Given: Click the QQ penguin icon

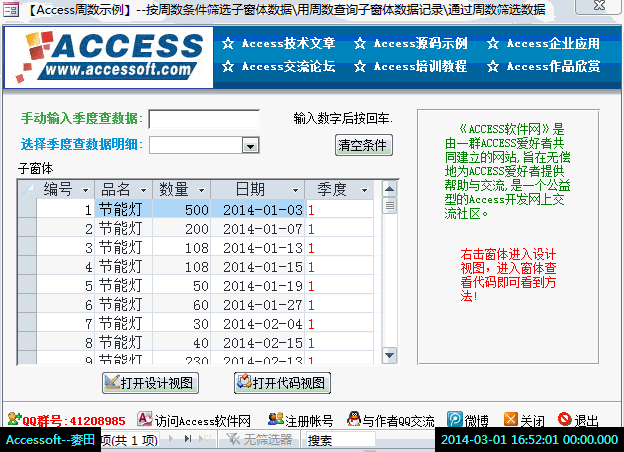Looking at the screenshot, I should coord(353,419).
